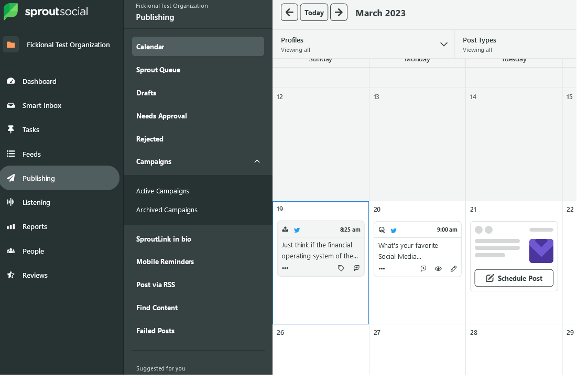Image resolution: width=588 pixels, height=382 pixels.
Task: Select Sprout Queue in the Publishing menu
Action: [x=158, y=70]
